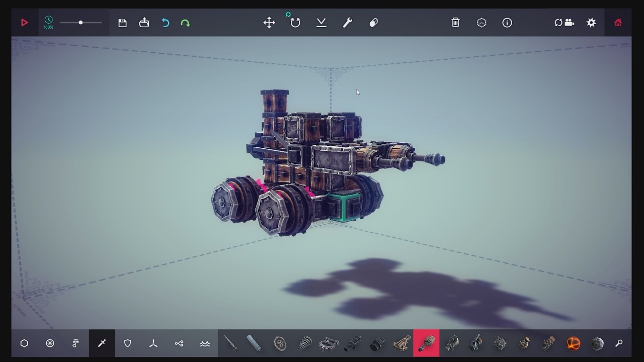This screenshot has height=362, width=644.
Task: Open the settings gear
Action: 591,23
